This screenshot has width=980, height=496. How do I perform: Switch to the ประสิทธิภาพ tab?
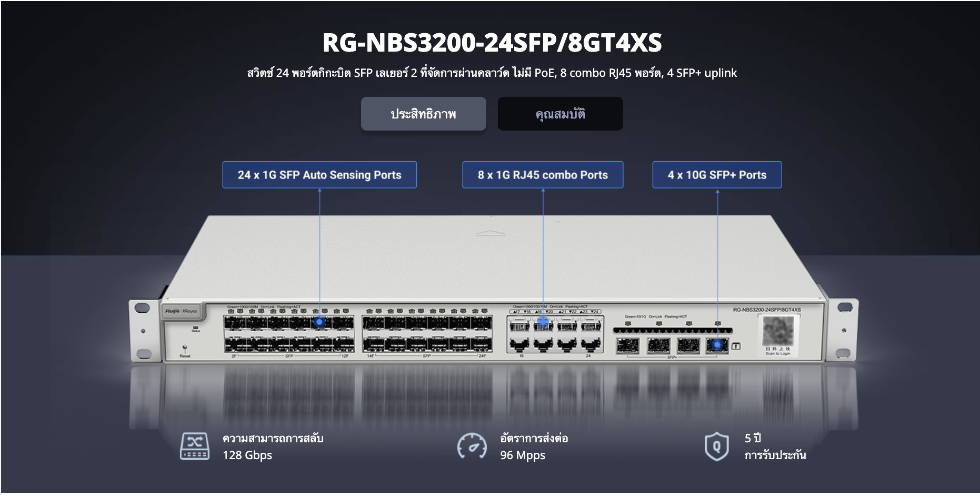click(423, 114)
